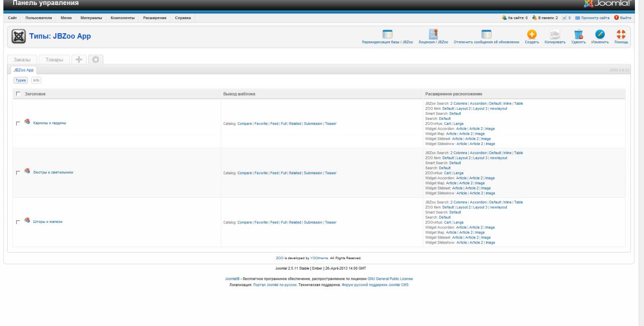Viewport: 644px width, 326px height.
Task: Check the box for Люстры и светильники
Action: pos(18,173)
